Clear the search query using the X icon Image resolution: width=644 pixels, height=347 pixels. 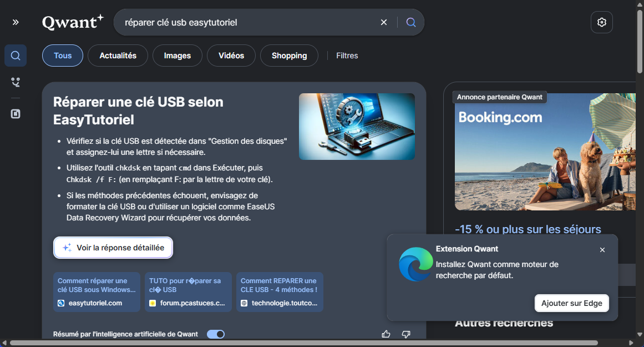[383, 22]
